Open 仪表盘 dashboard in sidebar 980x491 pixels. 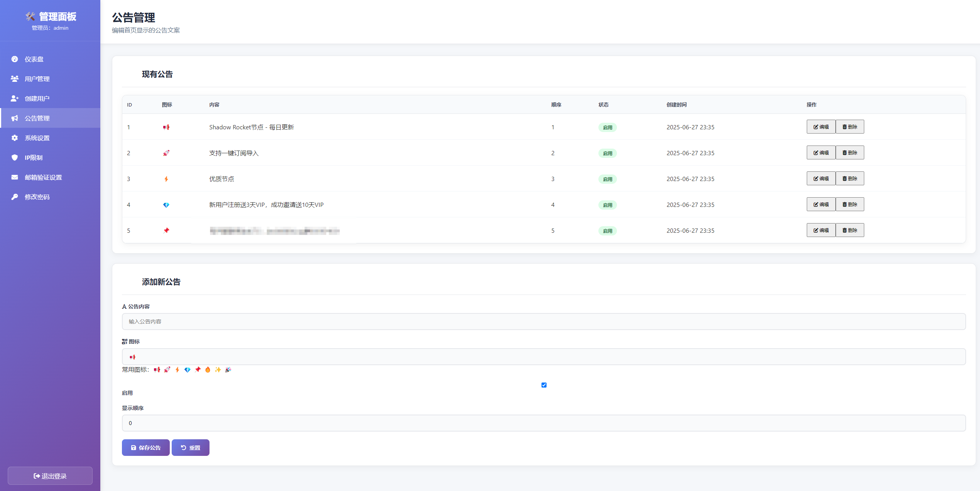pos(34,59)
